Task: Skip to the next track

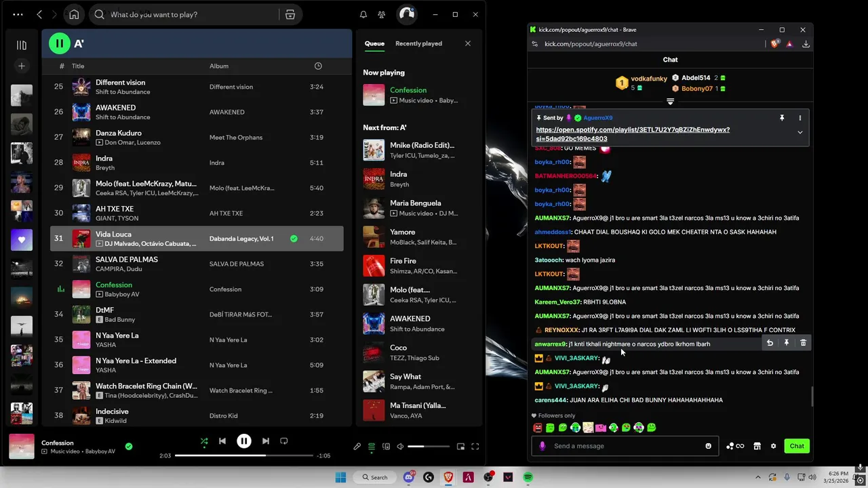Action: 266,441
